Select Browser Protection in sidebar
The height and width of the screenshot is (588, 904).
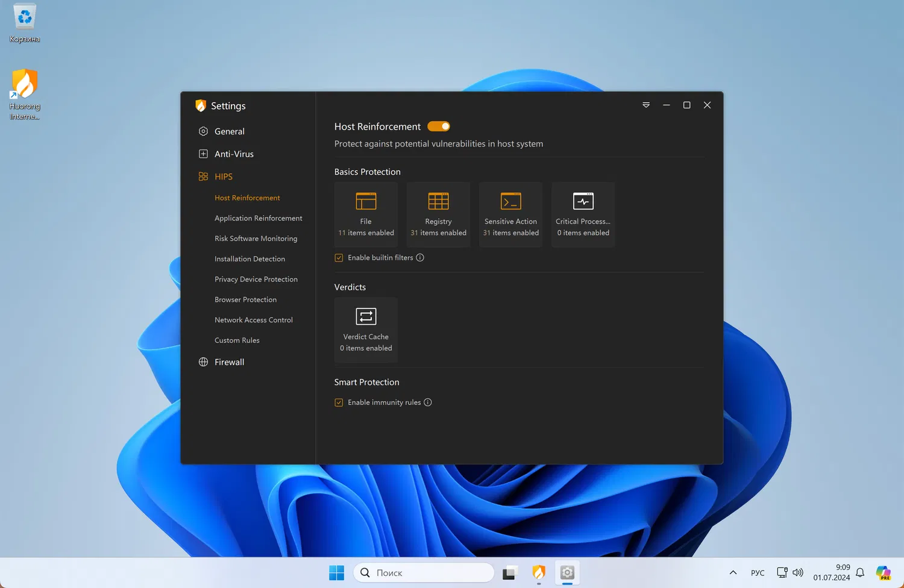point(245,299)
